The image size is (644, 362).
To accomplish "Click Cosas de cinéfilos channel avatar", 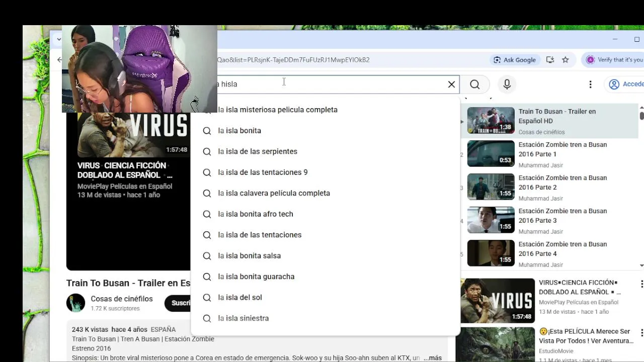I will point(76,303).
